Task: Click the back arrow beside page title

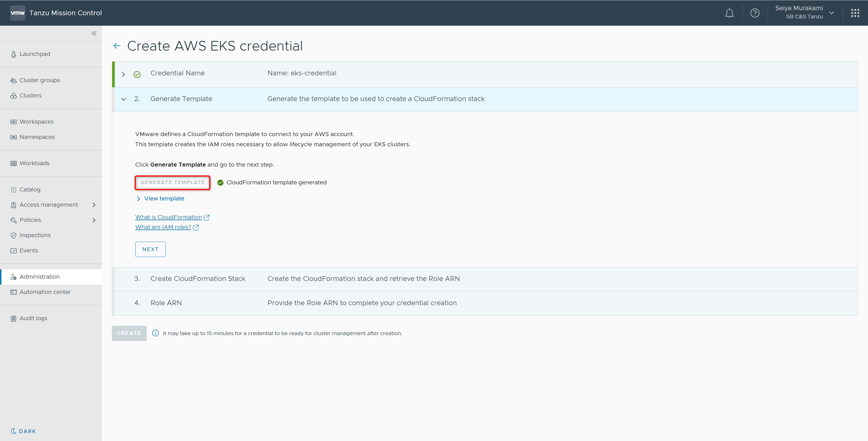Action: (117, 46)
